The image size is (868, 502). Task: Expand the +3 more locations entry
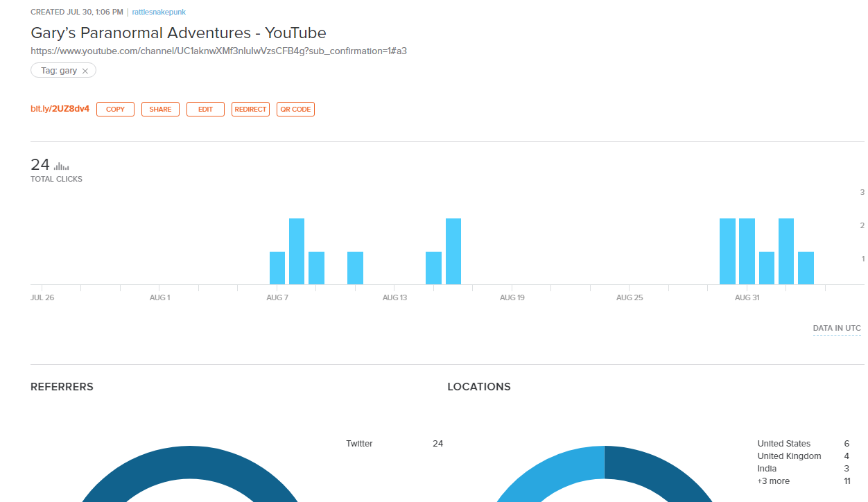tap(773, 481)
